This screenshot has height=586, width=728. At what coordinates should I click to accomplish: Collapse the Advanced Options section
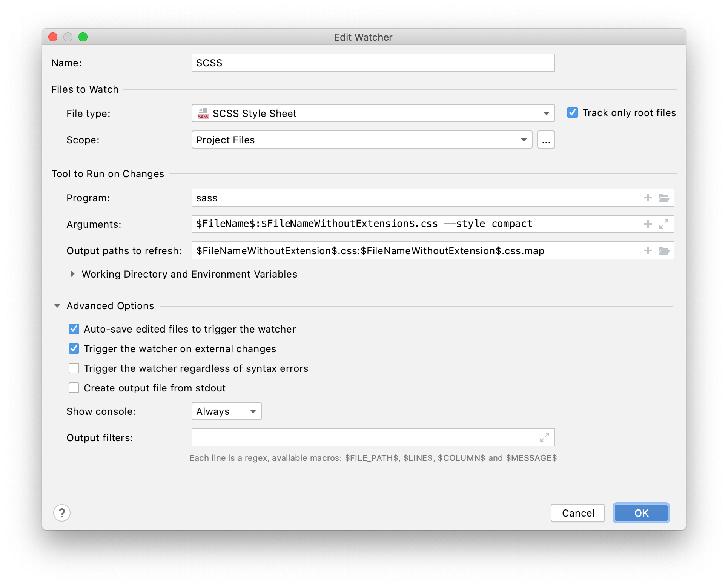57,306
